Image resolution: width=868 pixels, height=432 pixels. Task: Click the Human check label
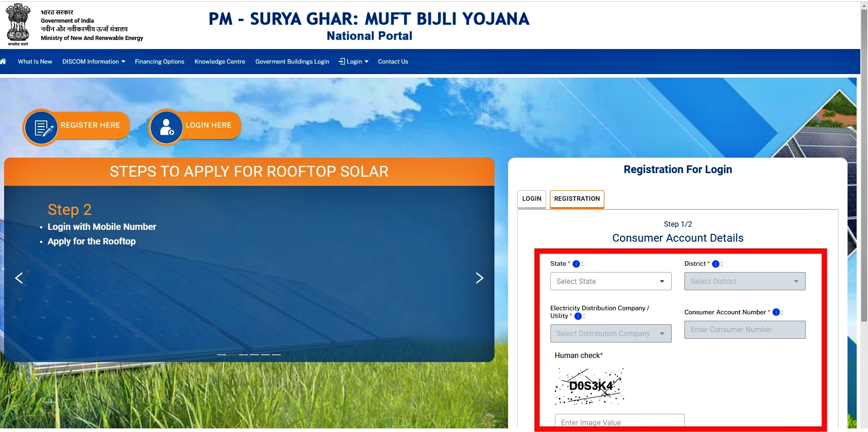pos(579,356)
